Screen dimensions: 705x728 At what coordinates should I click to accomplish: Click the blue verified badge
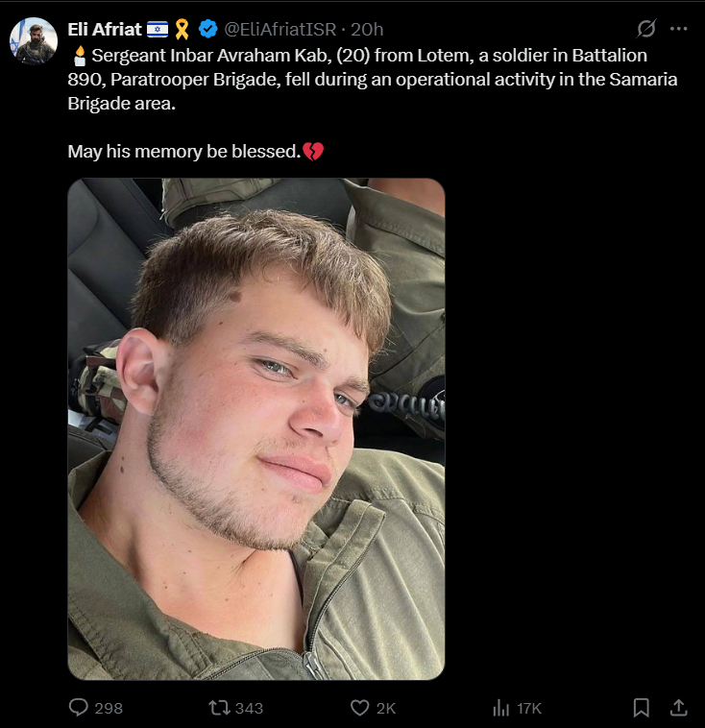pyautogui.click(x=207, y=29)
